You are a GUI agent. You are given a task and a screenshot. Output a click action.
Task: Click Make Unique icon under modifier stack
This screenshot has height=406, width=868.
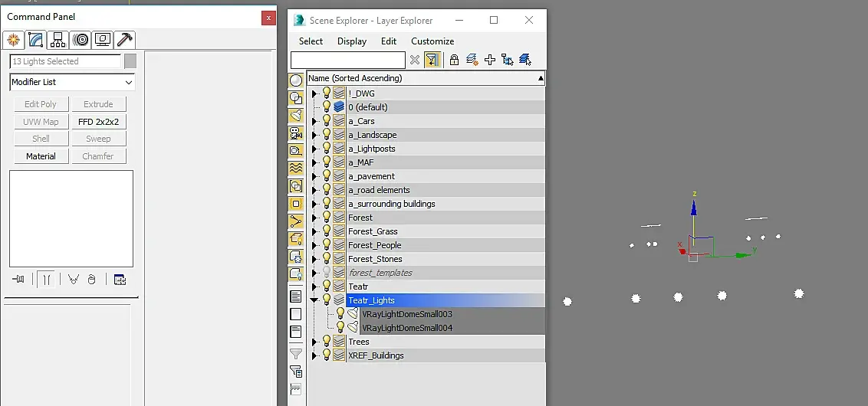(73, 280)
